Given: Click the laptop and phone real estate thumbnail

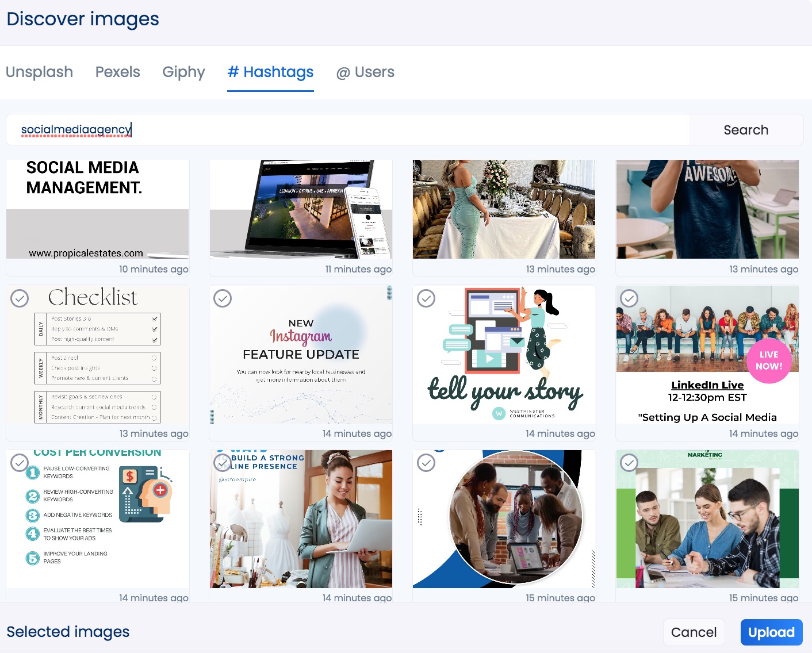Looking at the screenshot, I should click(x=301, y=209).
